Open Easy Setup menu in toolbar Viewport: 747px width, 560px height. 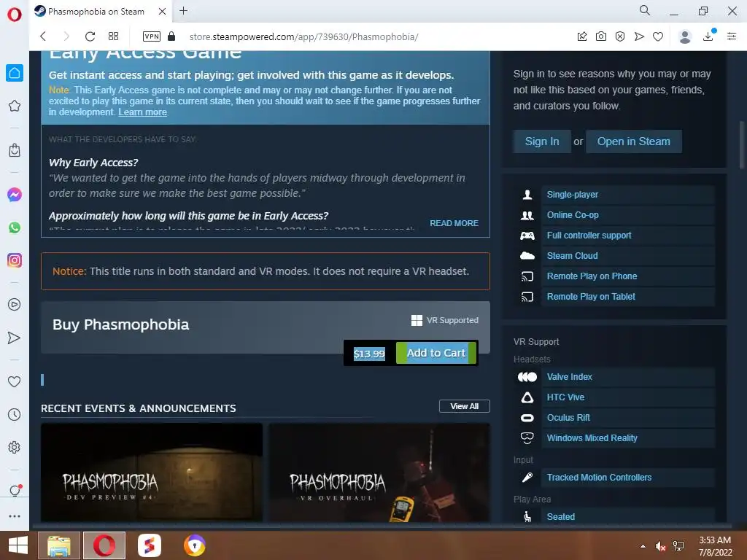tap(732, 36)
